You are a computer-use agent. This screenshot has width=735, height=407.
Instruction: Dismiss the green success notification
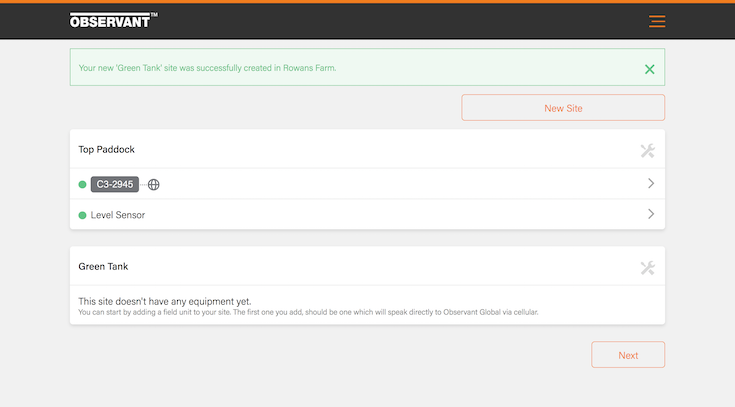649,69
